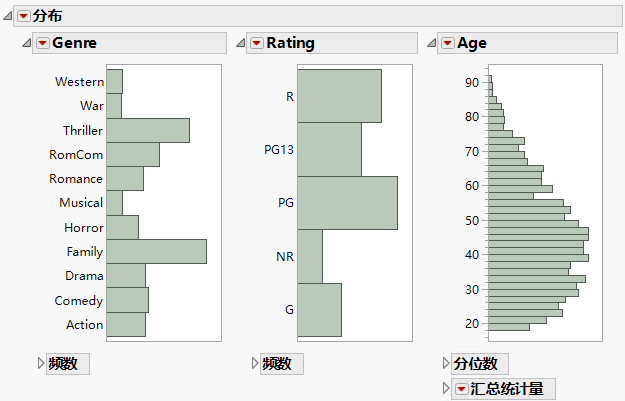Select the PG bar in Rating histogram

pyautogui.click(x=347, y=203)
